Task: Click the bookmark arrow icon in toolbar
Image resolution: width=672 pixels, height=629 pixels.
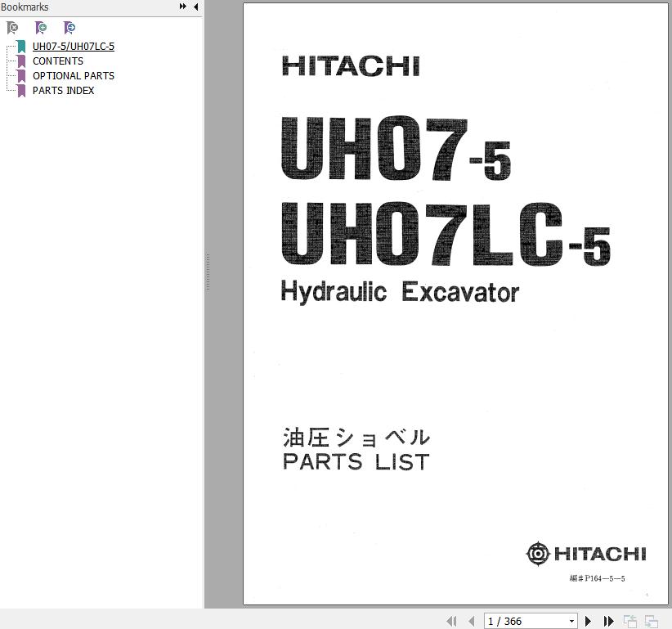Action: [69, 28]
